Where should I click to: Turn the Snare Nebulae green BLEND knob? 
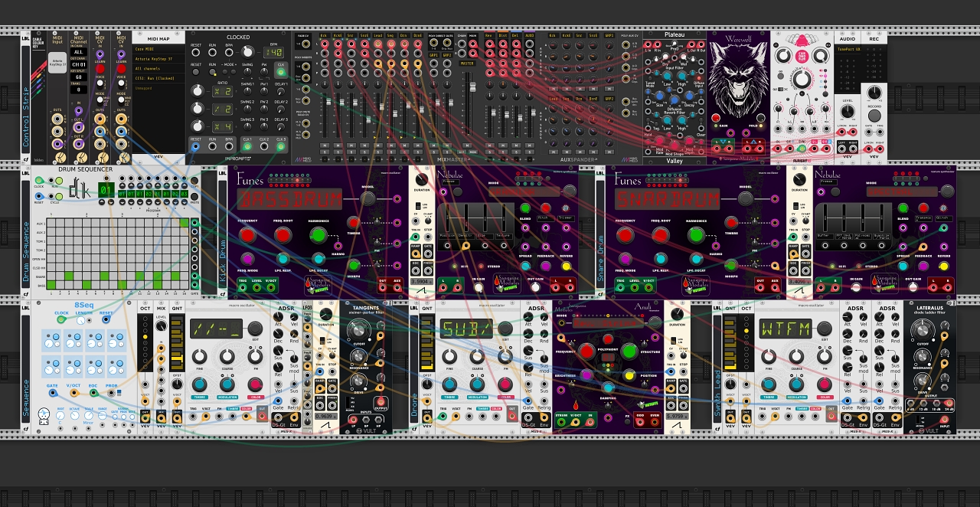click(903, 207)
